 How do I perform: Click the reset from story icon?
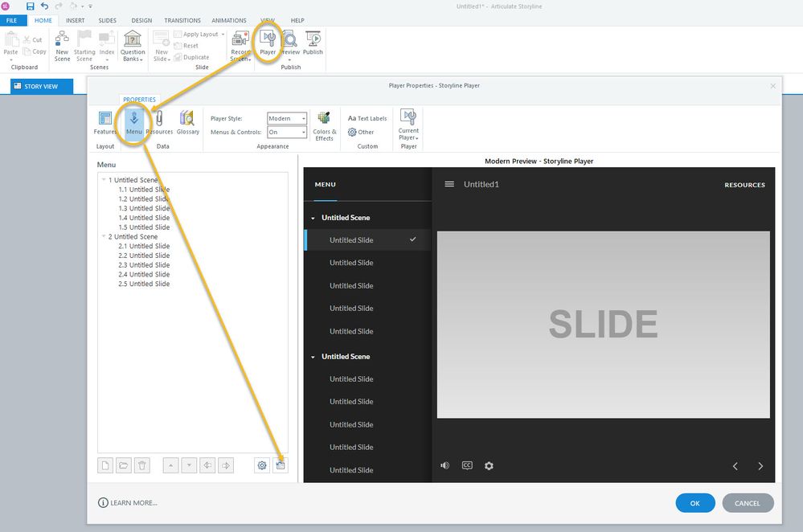pyautogui.click(x=280, y=465)
